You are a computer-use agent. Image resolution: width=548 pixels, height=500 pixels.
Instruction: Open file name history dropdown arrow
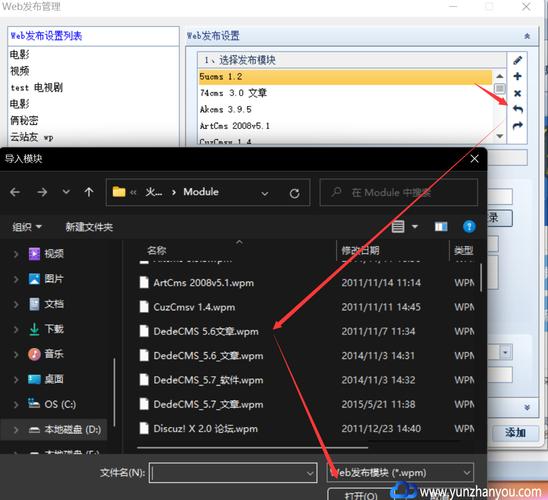coord(310,473)
